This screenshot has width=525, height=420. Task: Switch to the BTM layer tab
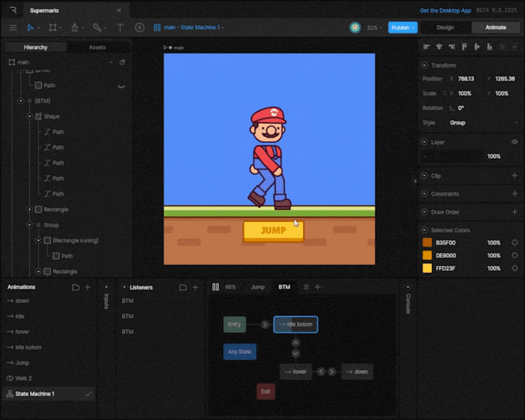(x=284, y=287)
